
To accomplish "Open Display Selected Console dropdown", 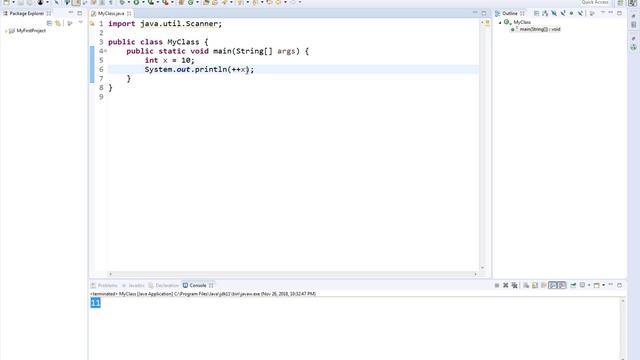I will [589, 285].
